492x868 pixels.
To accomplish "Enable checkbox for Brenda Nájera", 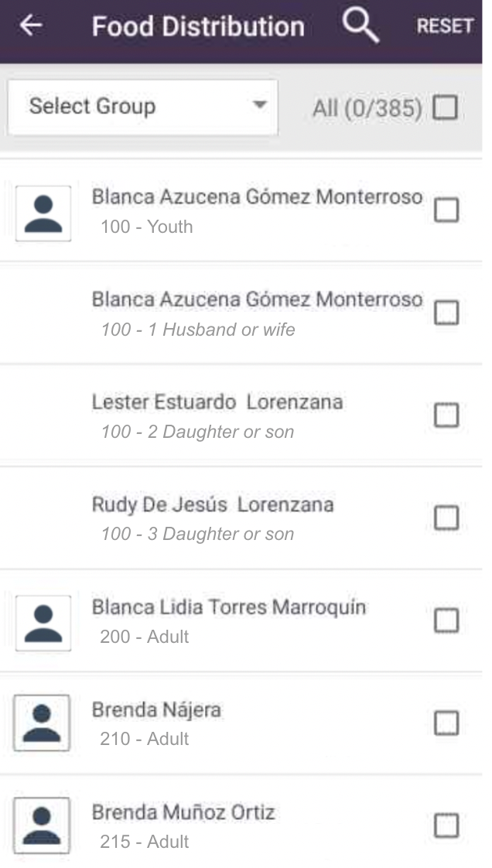I will (446, 723).
